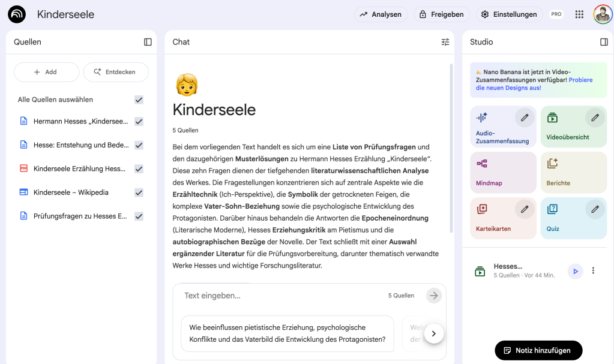Open Einstellungen in the top bar
614x364 pixels.
[509, 14]
